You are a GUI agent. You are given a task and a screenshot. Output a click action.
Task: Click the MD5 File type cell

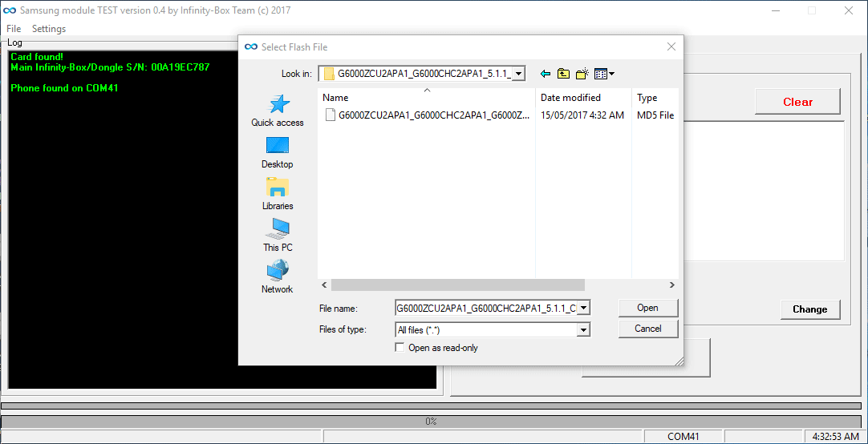655,115
